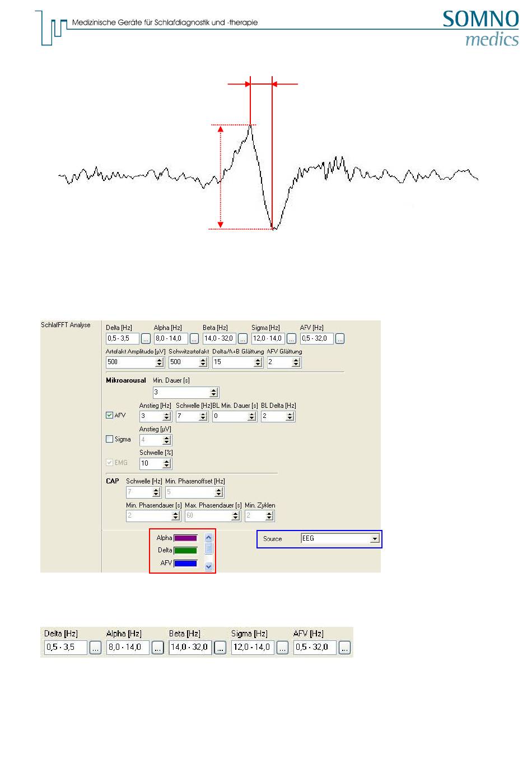Click Min. Phasendauer [s] spinner arrows
This screenshot has width=532, height=777.
pyautogui.click(x=176, y=516)
